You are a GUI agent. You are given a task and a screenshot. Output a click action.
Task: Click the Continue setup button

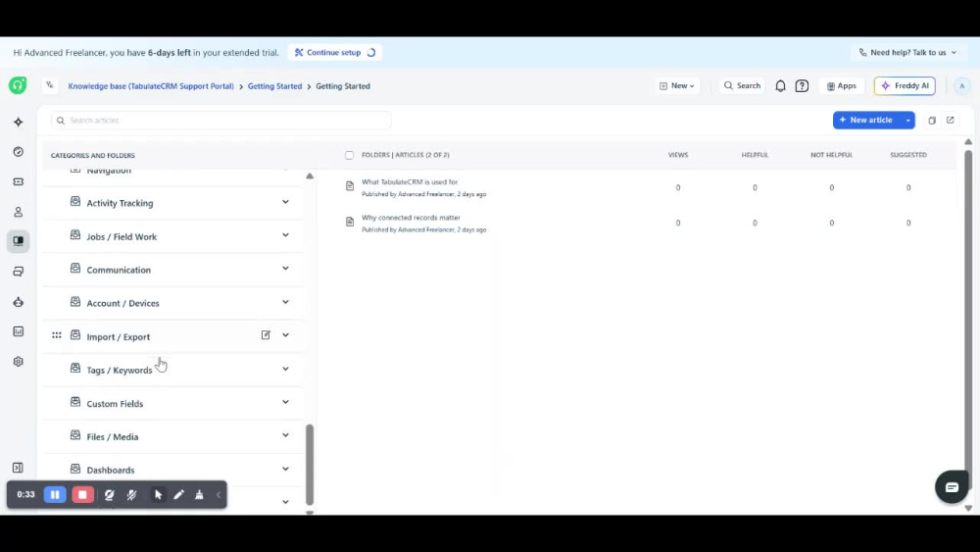click(335, 53)
